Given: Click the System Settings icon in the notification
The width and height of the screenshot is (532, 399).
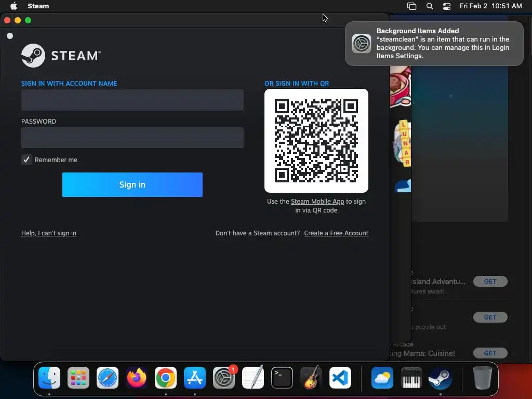Looking at the screenshot, I should click(362, 44).
